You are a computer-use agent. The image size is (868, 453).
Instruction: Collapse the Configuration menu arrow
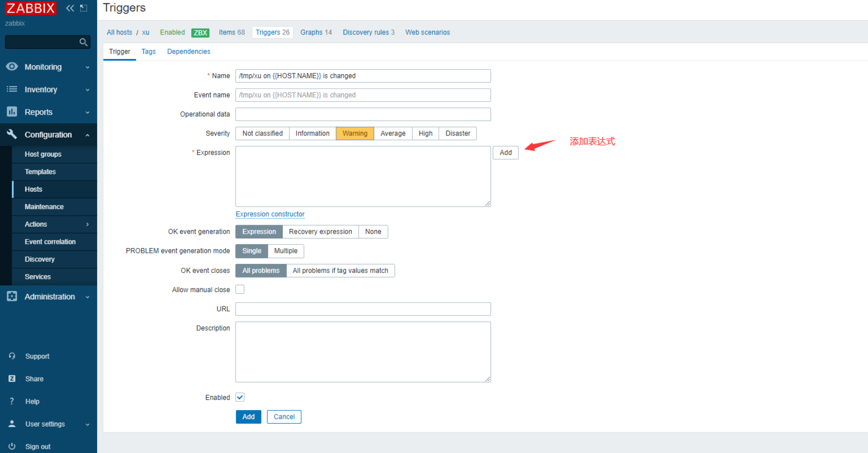pos(88,135)
